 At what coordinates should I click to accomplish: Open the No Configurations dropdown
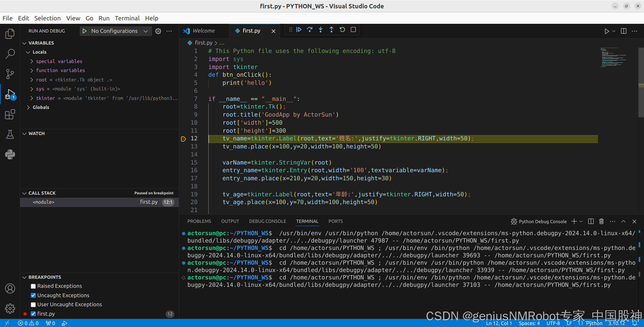[x=145, y=31]
